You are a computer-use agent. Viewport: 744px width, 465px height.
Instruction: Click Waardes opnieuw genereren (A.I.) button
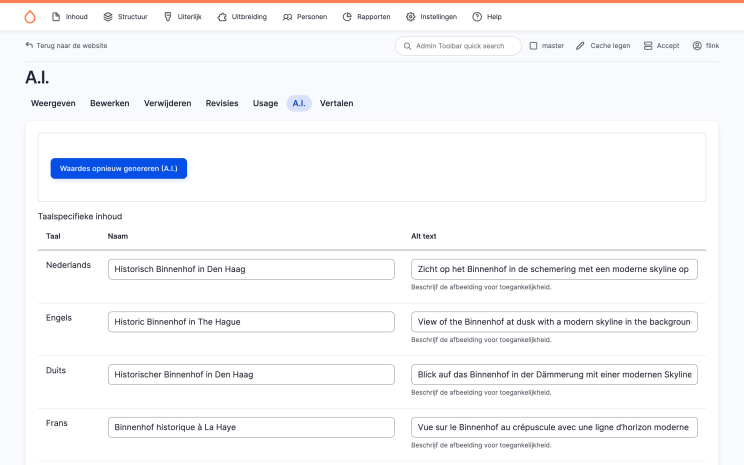coord(118,168)
